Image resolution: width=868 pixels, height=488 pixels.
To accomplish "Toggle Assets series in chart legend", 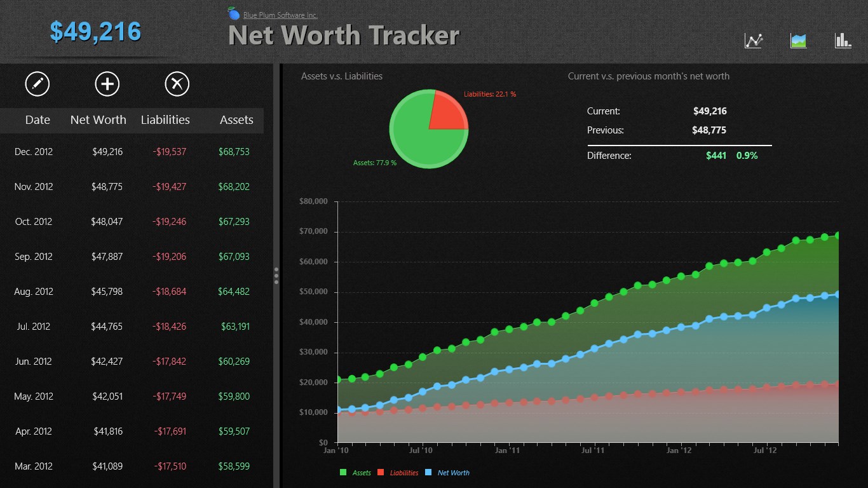I will 356,473.
